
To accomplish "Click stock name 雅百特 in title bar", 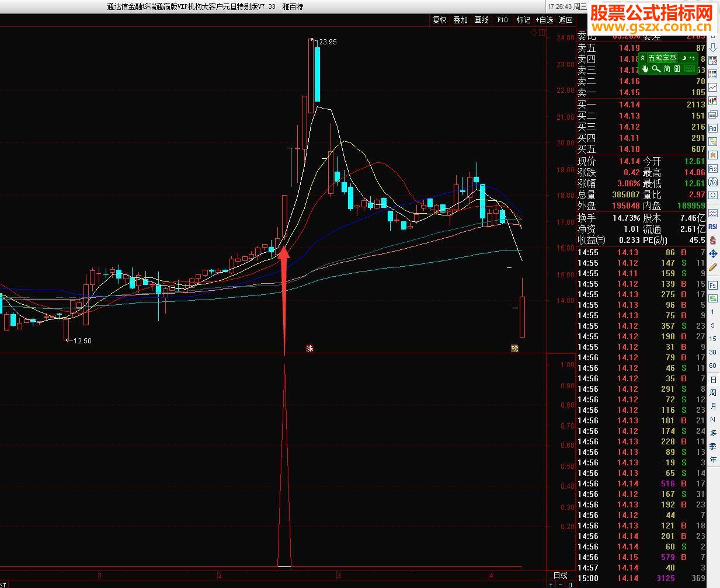I will coord(293,6).
